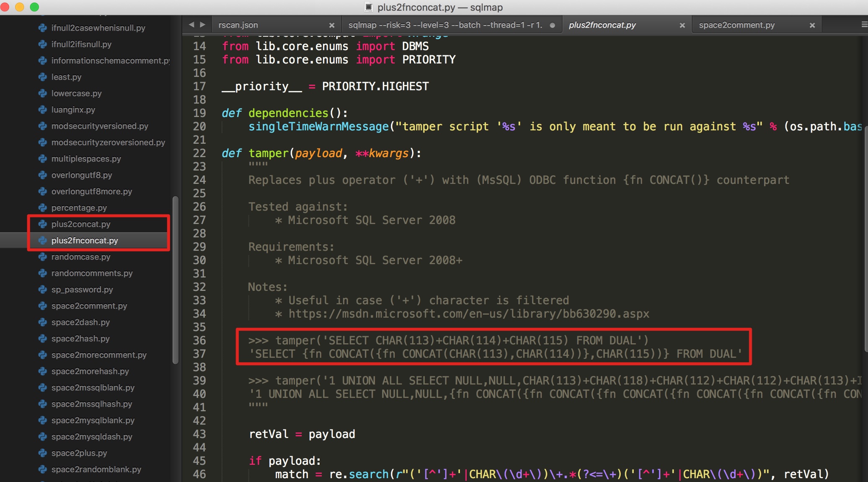Close the rscan.json tab

(x=332, y=25)
